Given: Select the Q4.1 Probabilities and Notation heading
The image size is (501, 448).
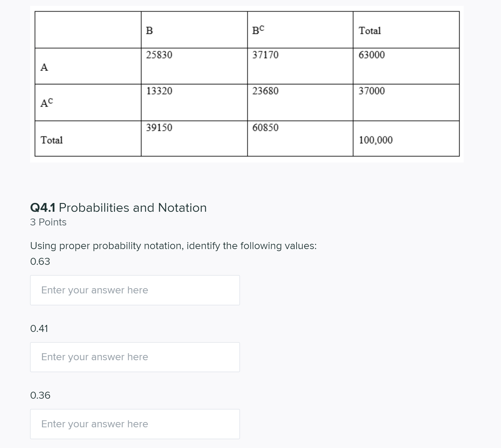Looking at the screenshot, I should coord(118,207).
